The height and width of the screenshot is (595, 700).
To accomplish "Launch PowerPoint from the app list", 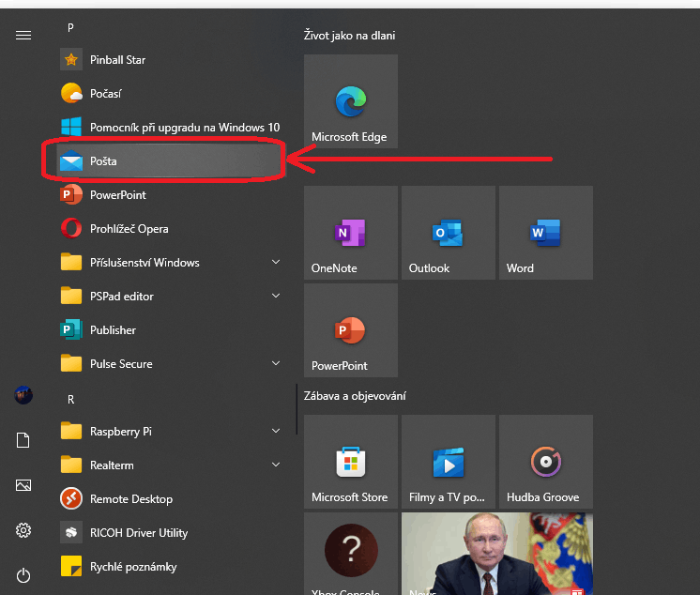I will pos(170,195).
